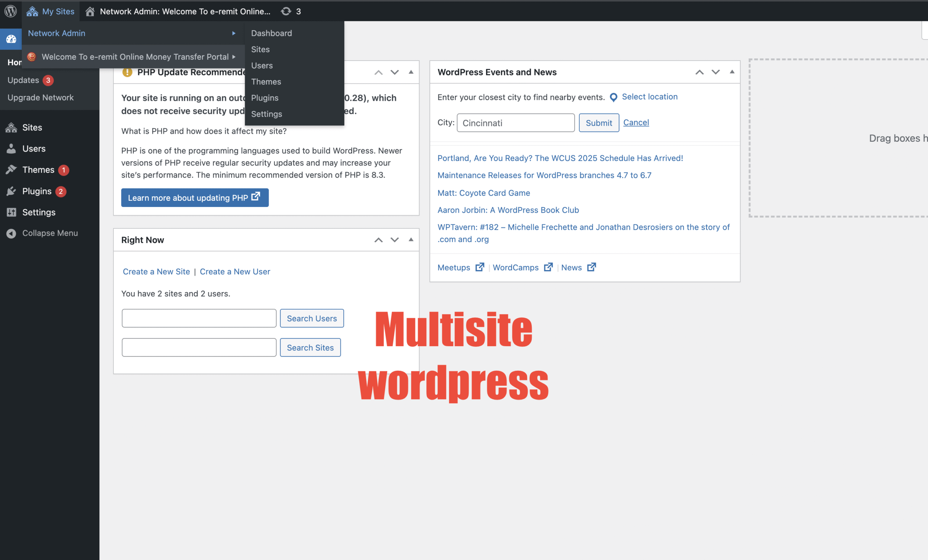Click the Plugins plug icon in sidebar

[11, 191]
